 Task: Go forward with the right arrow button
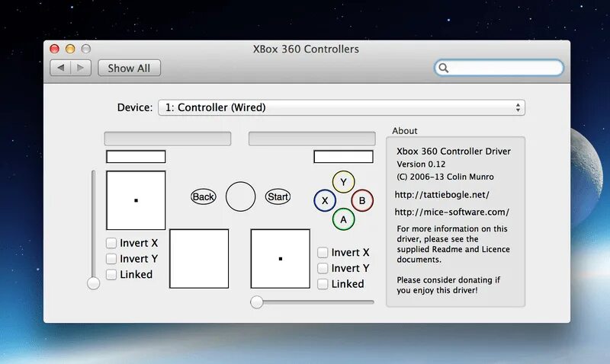click(x=81, y=68)
